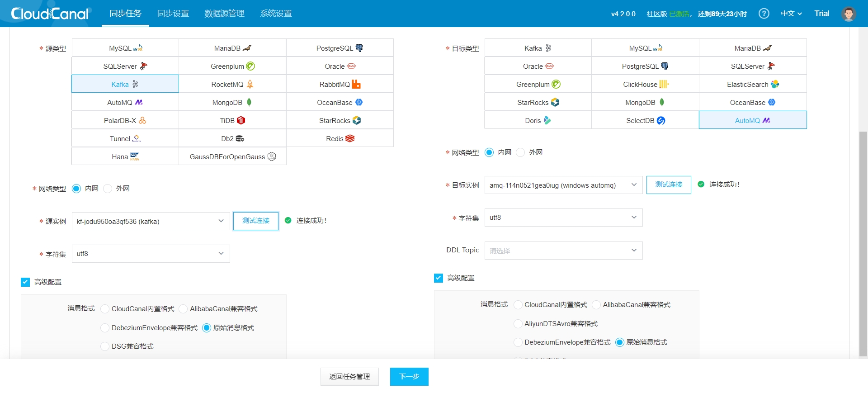Uncheck source 高级配置 checkbox
The width and height of the screenshot is (868, 393).
coord(25,282)
